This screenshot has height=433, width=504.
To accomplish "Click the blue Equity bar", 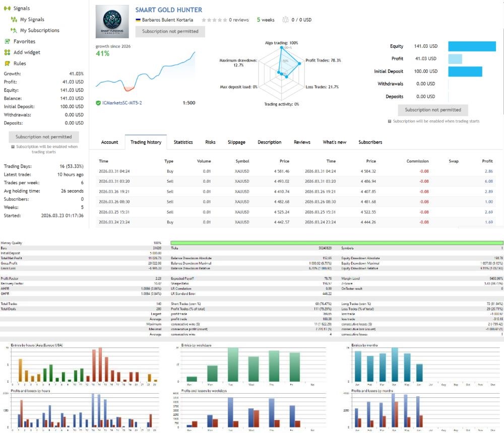I will coord(472,46).
